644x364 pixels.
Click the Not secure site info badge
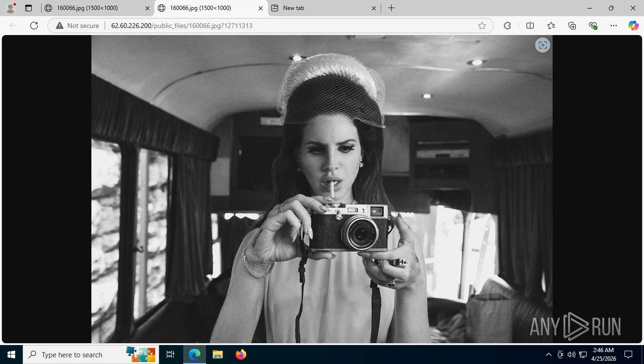click(x=78, y=26)
